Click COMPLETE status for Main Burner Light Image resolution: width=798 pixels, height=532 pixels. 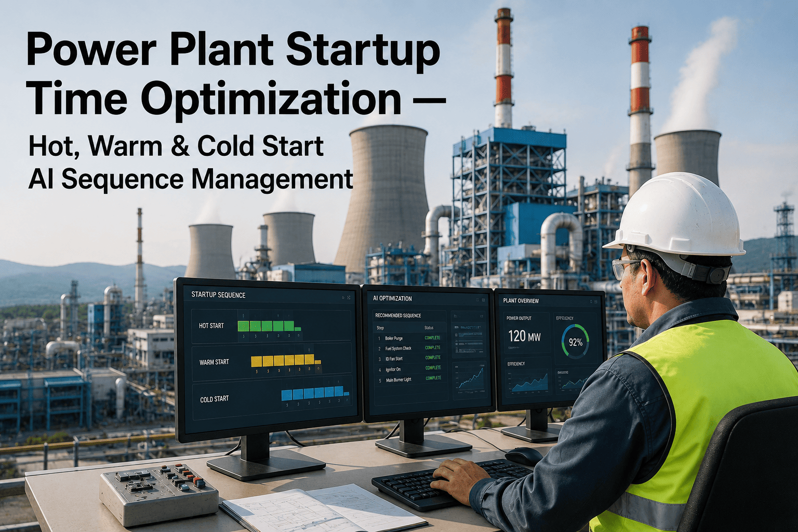(x=434, y=378)
